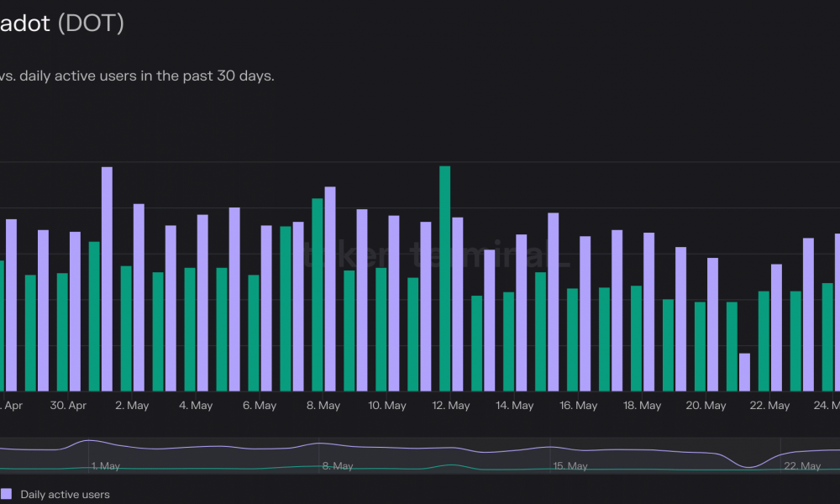
Task: Click the "10. May" x-axis label
Action: (x=386, y=406)
